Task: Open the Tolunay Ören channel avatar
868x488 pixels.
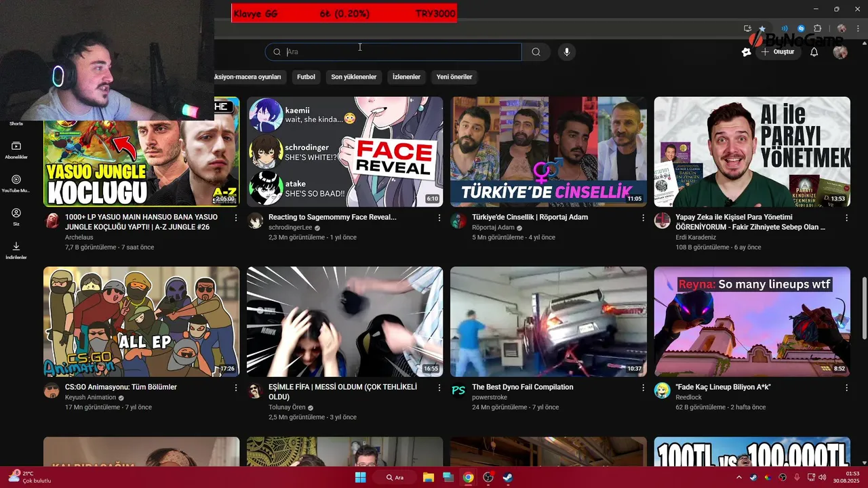Action: [x=255, y=390]
